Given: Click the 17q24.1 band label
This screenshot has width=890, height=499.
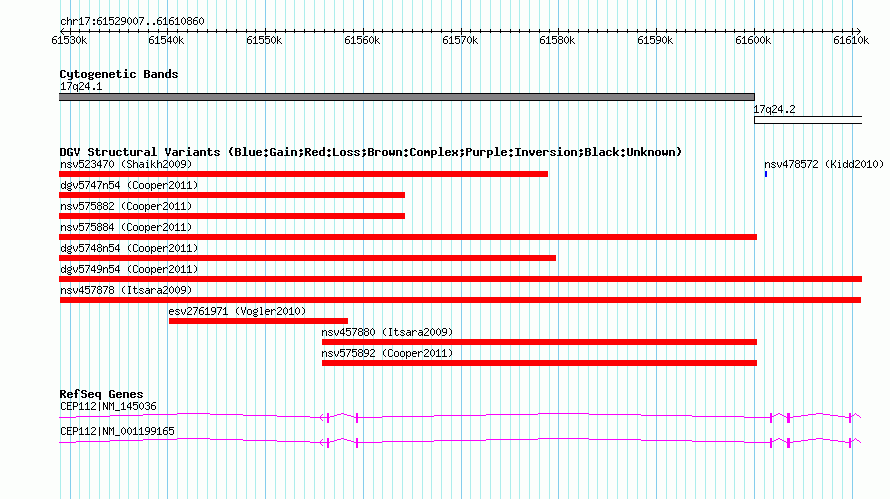Looking at the screenshot, I should pos(81,86).
